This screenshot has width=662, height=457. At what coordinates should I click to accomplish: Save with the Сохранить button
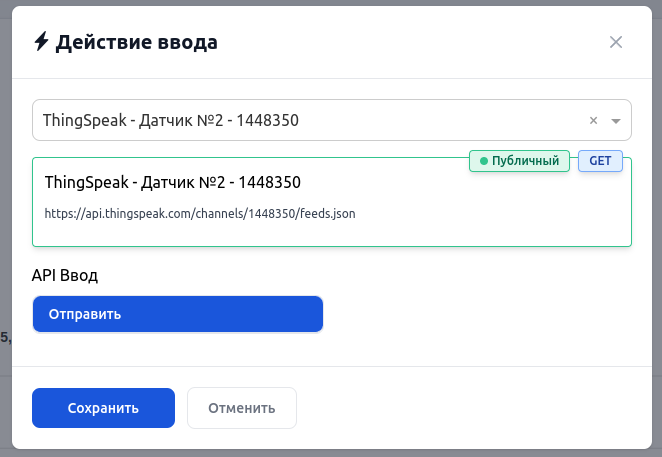(x=103, y=408)
